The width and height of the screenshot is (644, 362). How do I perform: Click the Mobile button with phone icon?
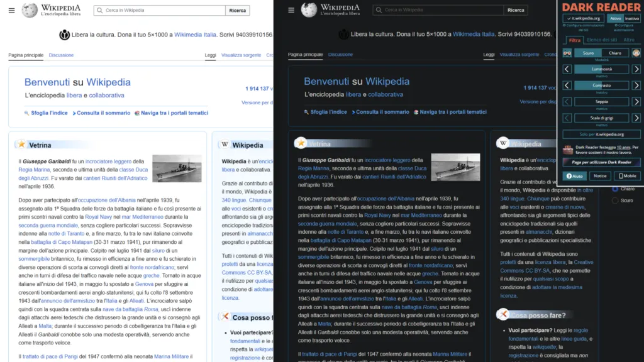[628, 175]
